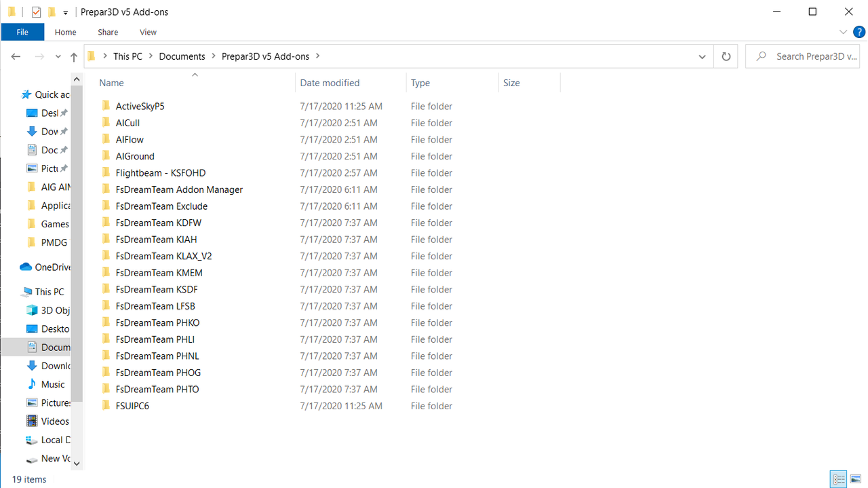Click the New folder quick access icon

[52, 12]
